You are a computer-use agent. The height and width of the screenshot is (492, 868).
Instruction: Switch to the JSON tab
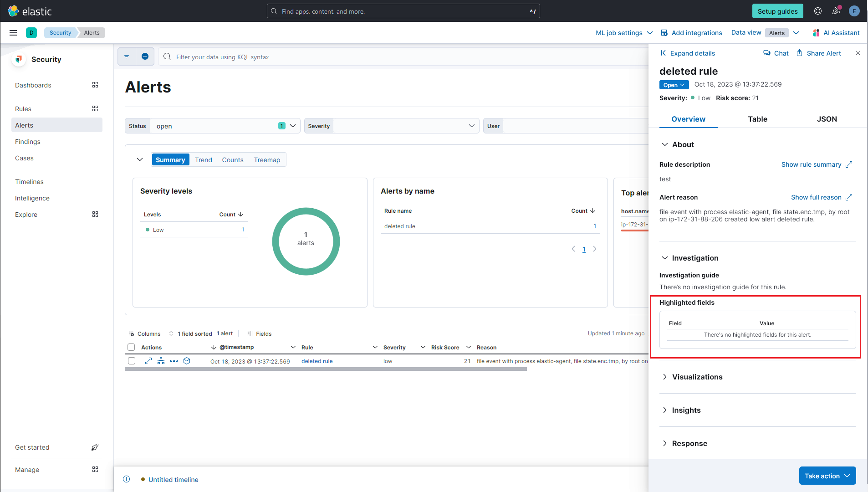[827, 119]
